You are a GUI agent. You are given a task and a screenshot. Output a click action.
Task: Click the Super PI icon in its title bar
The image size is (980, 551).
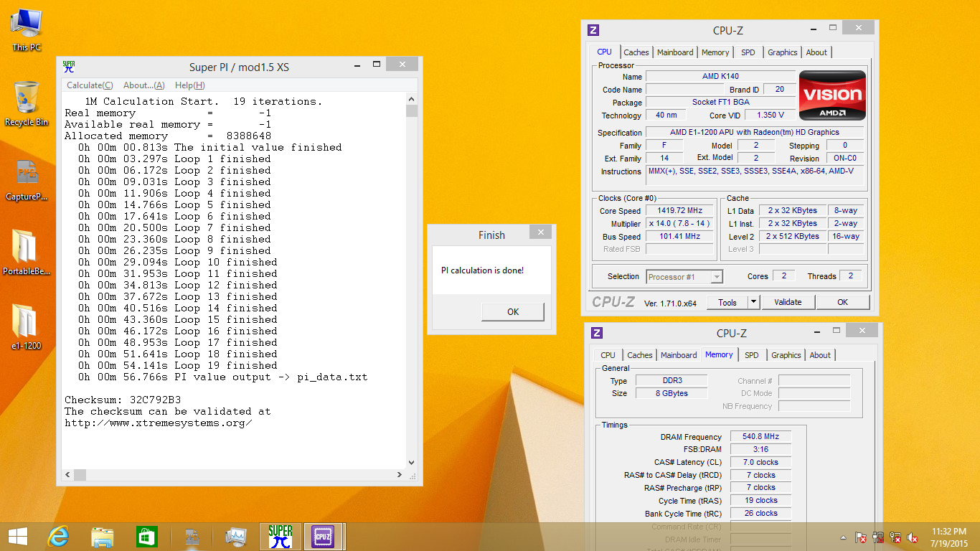(x=69, y=67)
